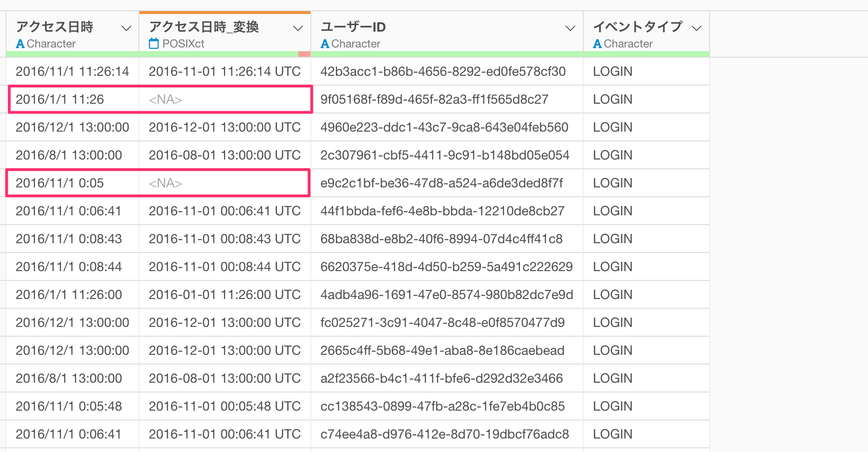Select user ID 6620375e-418d-4d50-b259-5a491c222629
This screenshot has height=452, width=868.
tap(447, 266)
